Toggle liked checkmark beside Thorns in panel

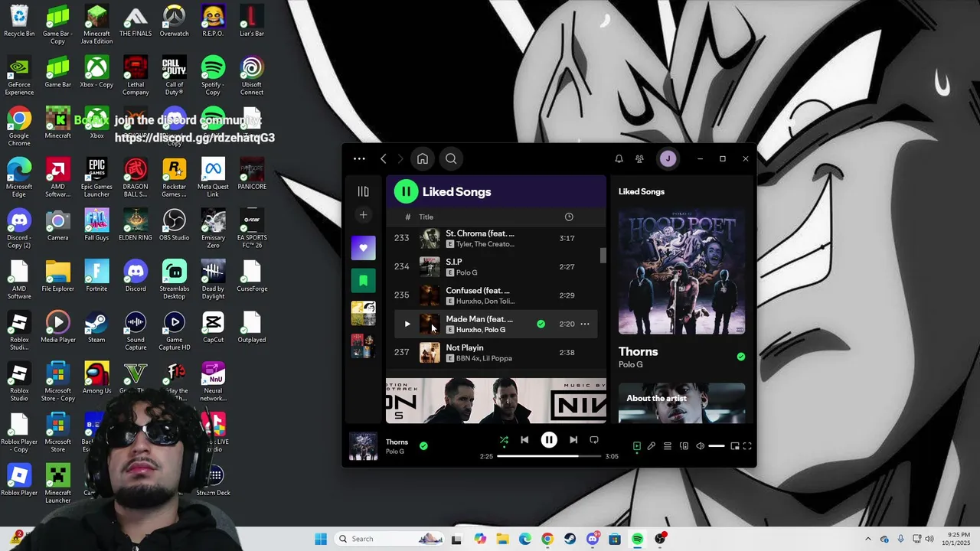tap(740, 357)
